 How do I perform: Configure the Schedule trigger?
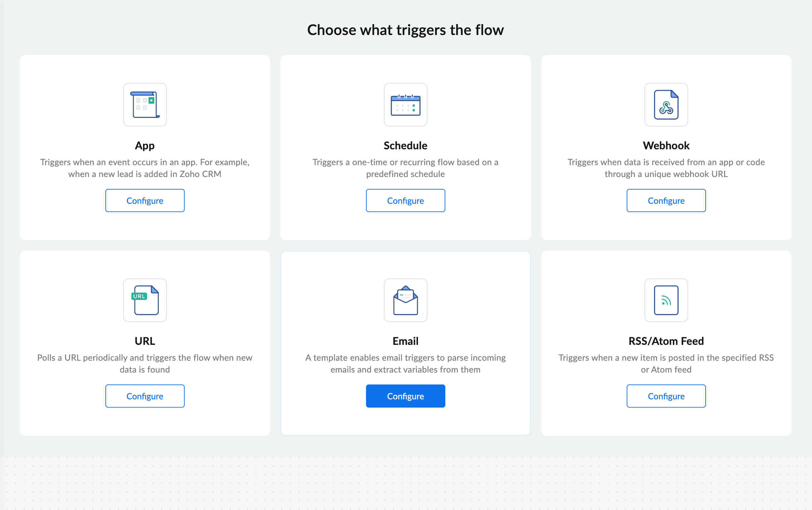click(x=405, y=200)
